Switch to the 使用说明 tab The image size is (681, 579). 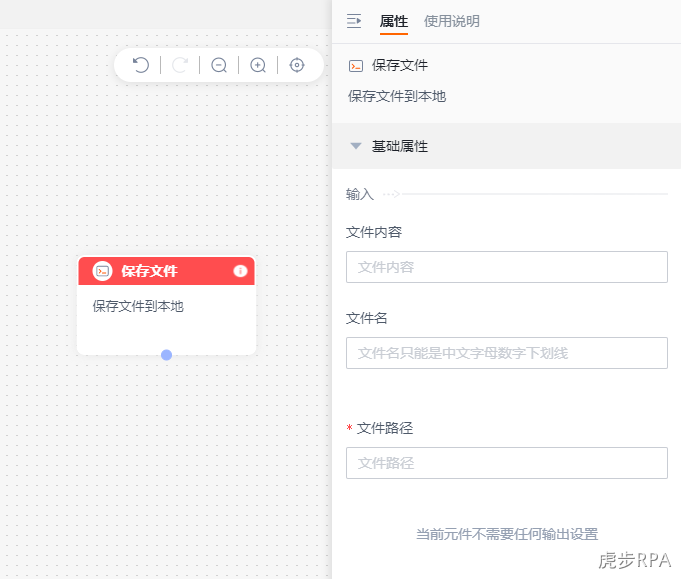coord(452,21)
